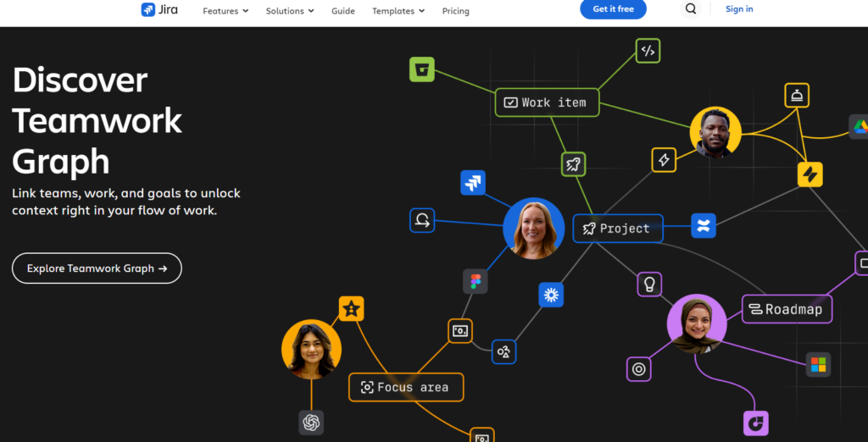Viewport: 868px width, 442px height.
Task: Click the Google Drive icon
Action: click(860, 127)
